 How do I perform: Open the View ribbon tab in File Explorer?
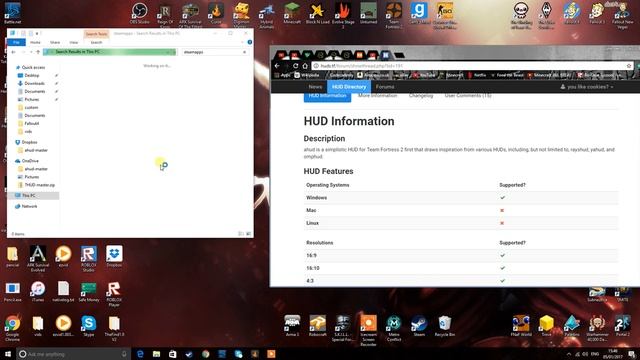coord(73,42)
